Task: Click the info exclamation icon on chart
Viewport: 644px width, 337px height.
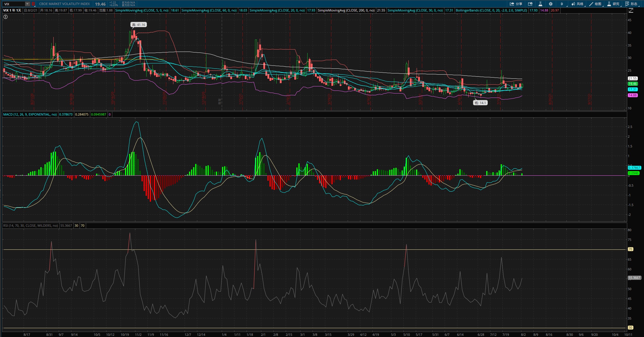Action: [x=5, y=17]
